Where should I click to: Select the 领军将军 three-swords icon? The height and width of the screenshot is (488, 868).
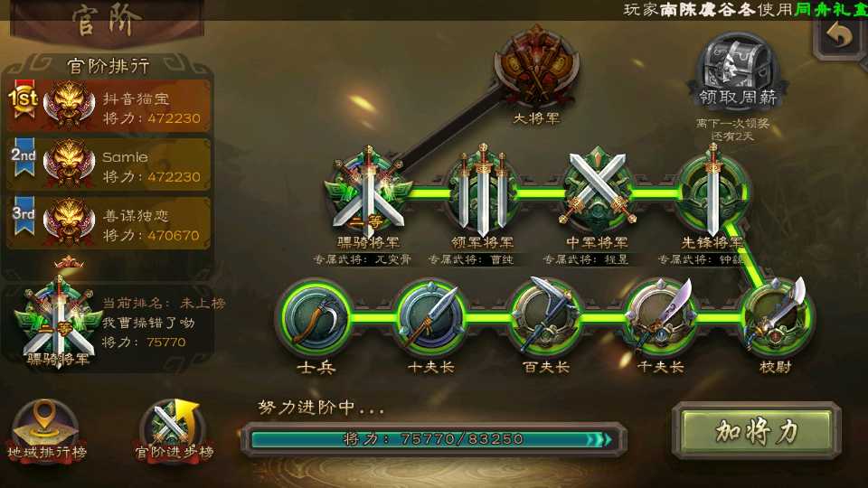(483, 192)
